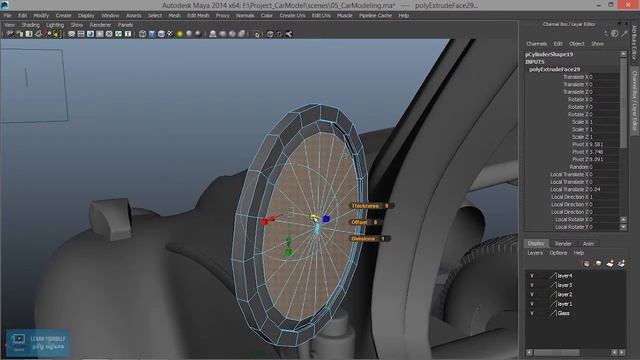Create layer and assign selected objects icon

(621, 264)
